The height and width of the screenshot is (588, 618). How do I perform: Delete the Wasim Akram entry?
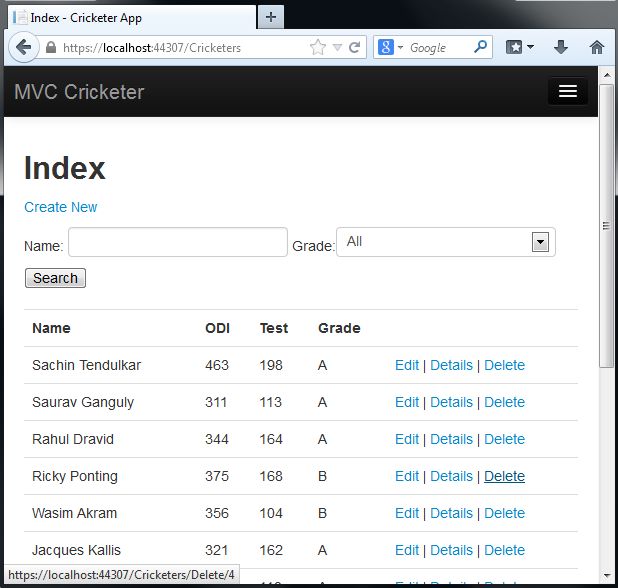pos(504,514)
